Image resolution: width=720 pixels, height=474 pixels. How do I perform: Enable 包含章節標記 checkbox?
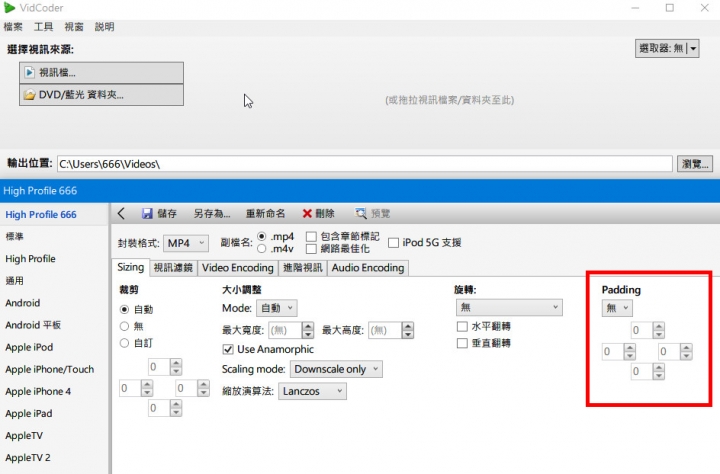311,236
